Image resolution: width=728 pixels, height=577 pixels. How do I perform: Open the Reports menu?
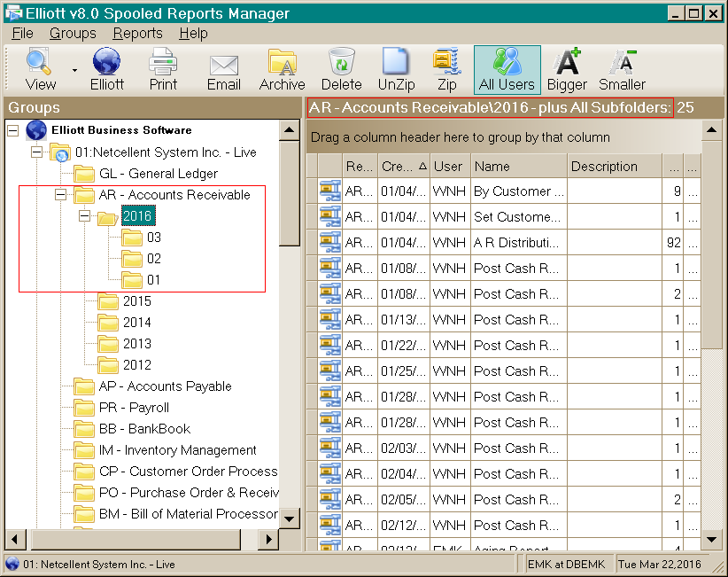(137, 34)
